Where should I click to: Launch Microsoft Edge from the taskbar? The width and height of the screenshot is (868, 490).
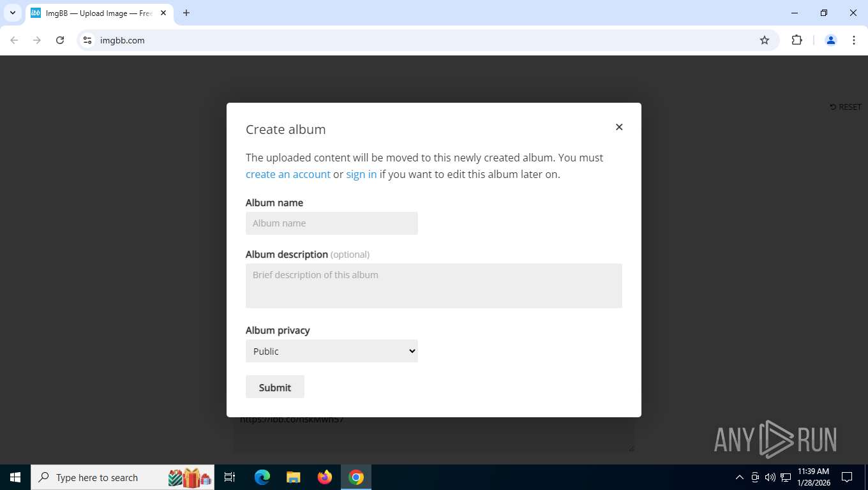pos(262,477)
